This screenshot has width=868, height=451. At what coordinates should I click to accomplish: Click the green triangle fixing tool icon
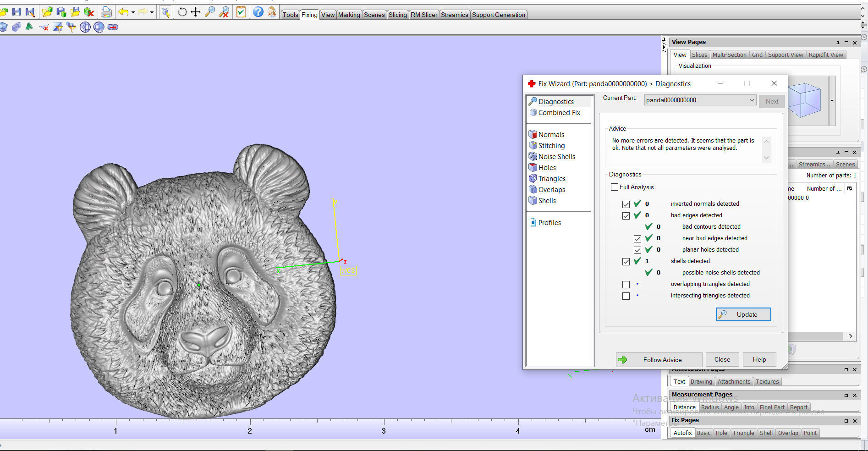click(x=29, y=27)
